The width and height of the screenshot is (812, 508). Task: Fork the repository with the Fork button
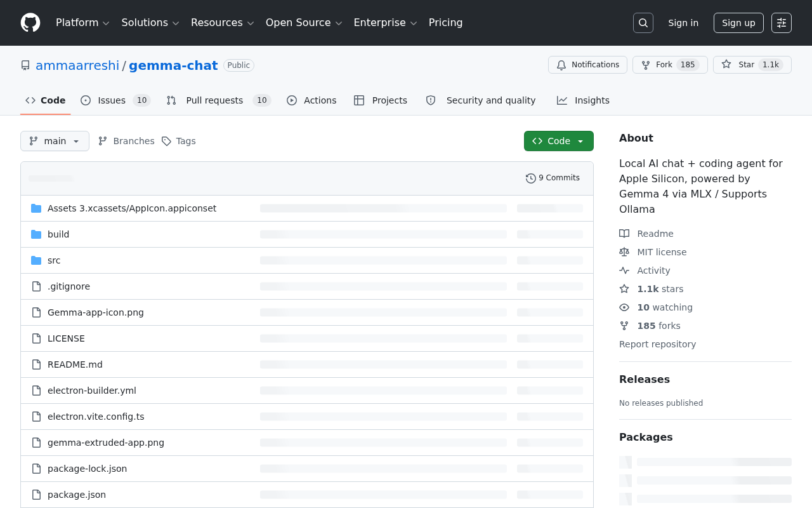tap(670, 65)
